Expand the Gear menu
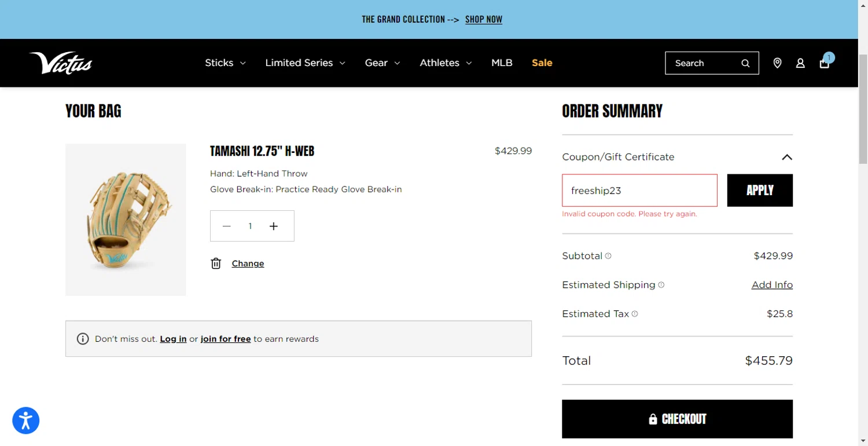 382,63
